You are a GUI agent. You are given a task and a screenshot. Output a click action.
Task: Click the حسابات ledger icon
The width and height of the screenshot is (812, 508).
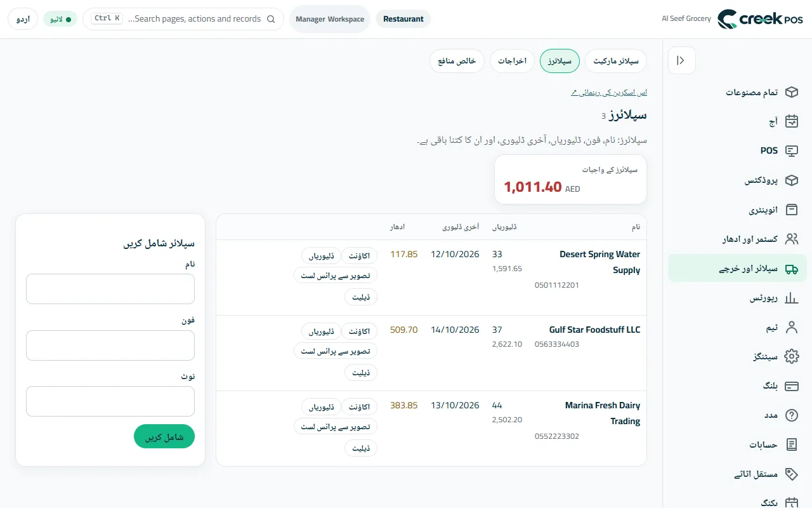pyautogui.click(x=791, y=444)
